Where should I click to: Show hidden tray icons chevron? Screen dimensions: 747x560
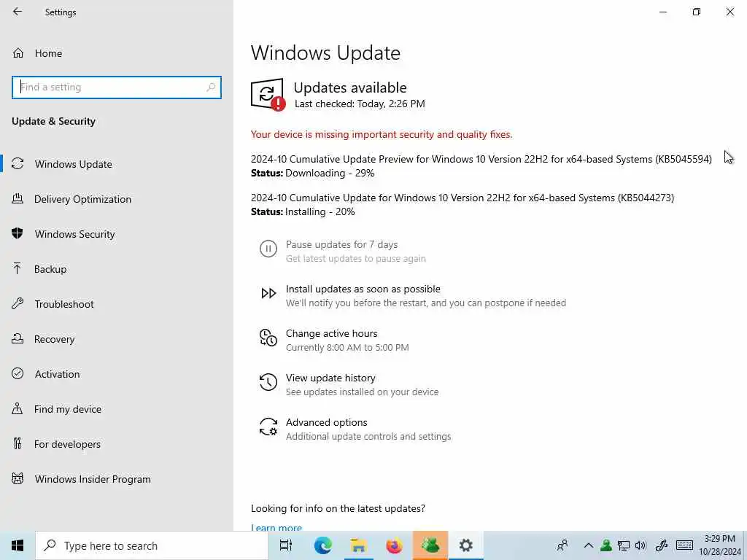(589, 545)
